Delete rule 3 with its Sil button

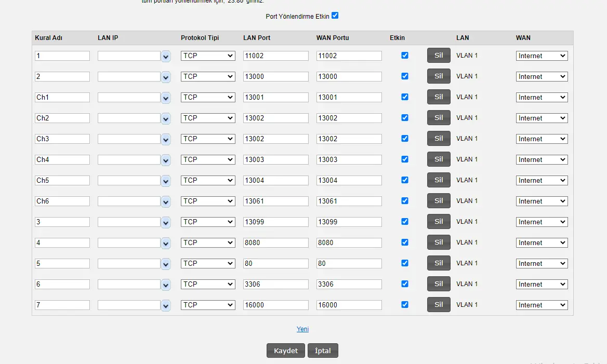439,222
